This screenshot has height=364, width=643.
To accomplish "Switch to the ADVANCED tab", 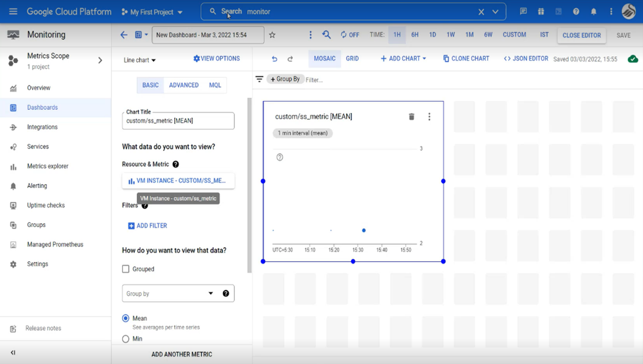I will [184, 85].
